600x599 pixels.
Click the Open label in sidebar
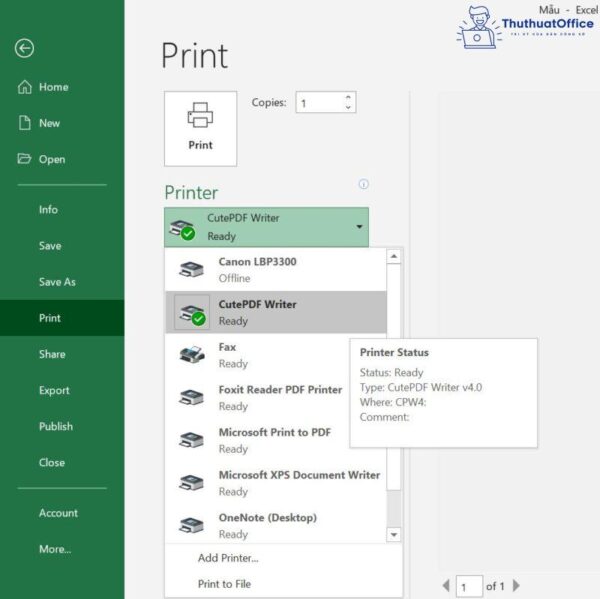click(x=52, y=159)
